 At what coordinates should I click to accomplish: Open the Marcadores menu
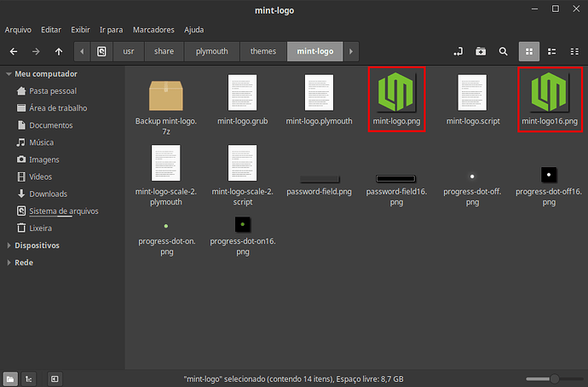[x=153, y=30]
